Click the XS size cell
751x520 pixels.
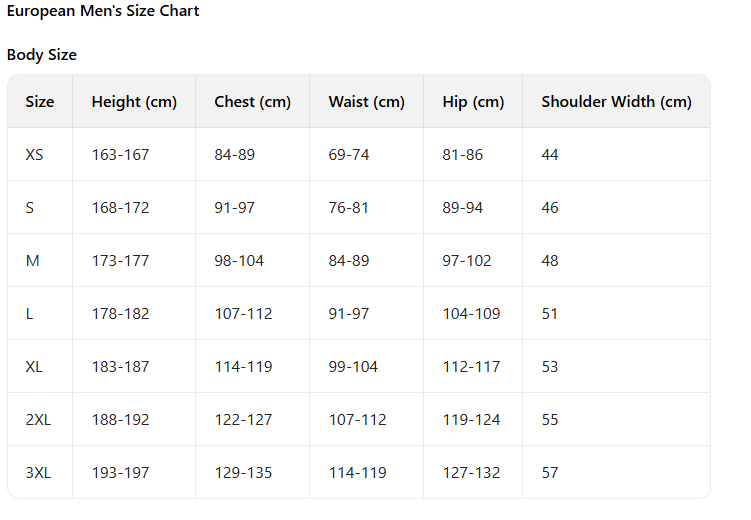point(35,155)
